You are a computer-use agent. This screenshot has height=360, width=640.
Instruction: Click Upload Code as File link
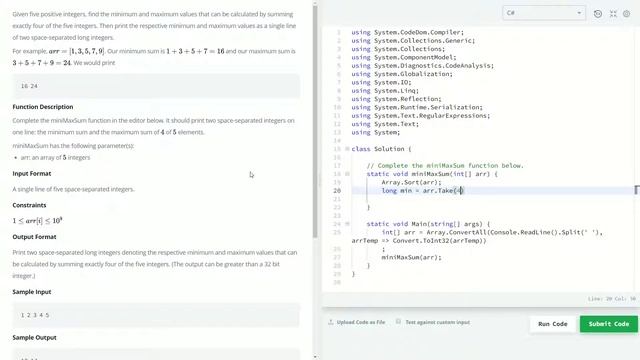tap(361, 322)
